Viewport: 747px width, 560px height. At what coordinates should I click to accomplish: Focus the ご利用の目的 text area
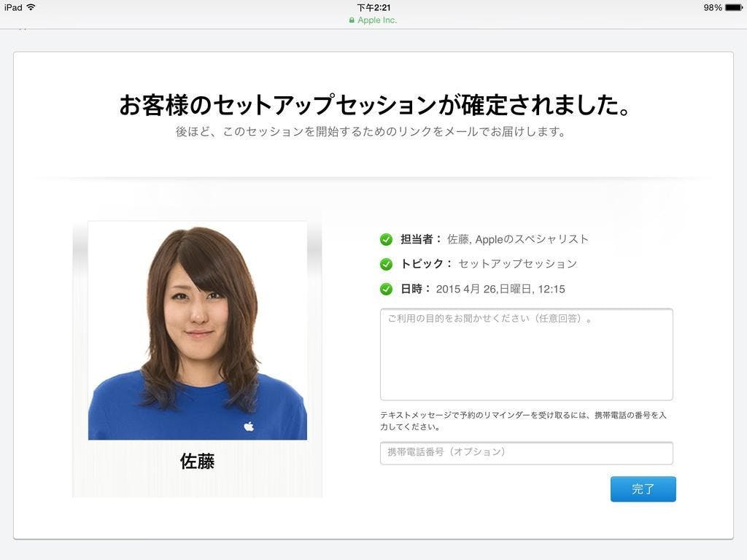526,354
